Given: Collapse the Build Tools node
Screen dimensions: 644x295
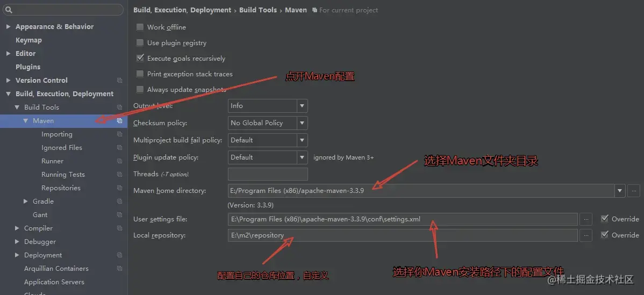Looking at the screenshot, I should coord(17,107).
